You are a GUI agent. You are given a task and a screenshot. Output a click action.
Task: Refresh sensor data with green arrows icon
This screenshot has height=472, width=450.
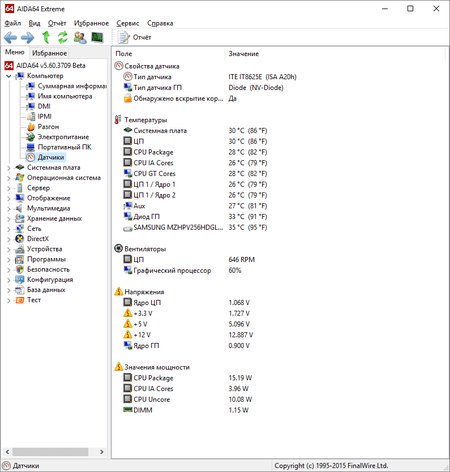click(x=62, y=37)
